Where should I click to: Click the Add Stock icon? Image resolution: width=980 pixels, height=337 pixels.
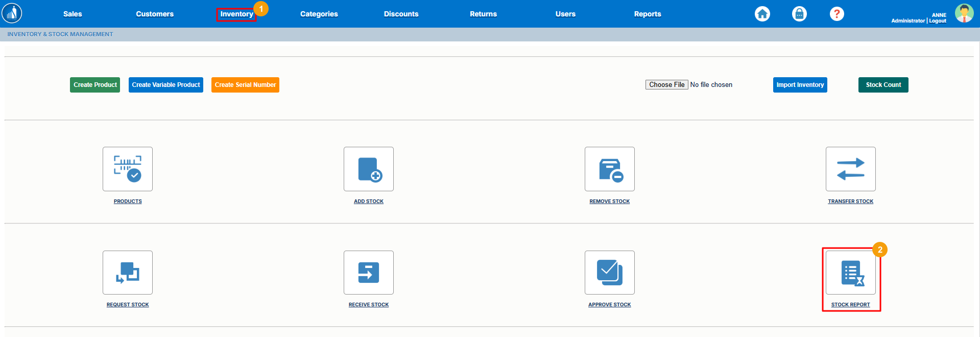point(368,169)
